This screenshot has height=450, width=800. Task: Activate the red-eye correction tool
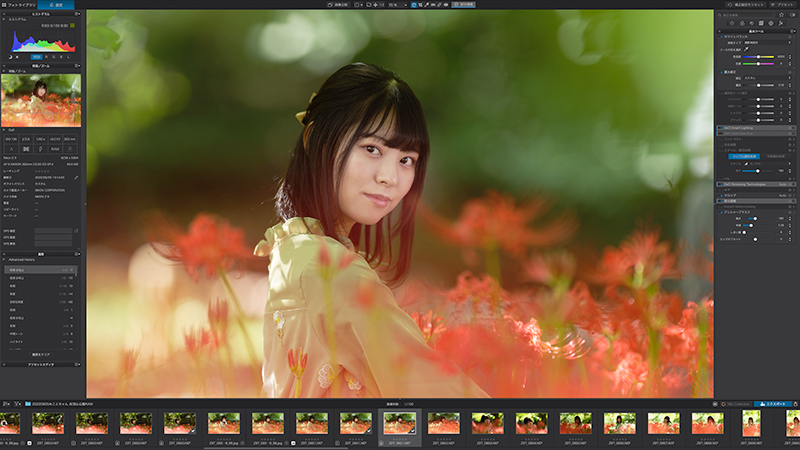pyautogui.click(x=446, y=5)
